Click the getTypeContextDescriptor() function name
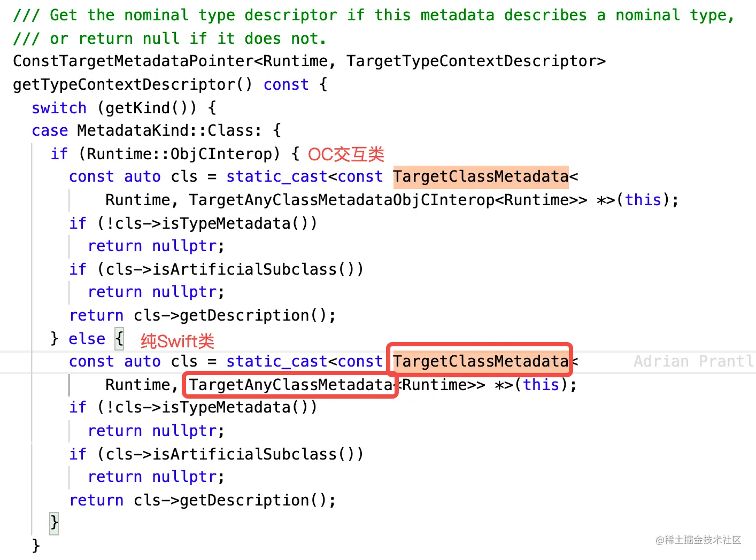Image resolution: width=756 pixels, height=560 pixels. click(x=133, y=84)
